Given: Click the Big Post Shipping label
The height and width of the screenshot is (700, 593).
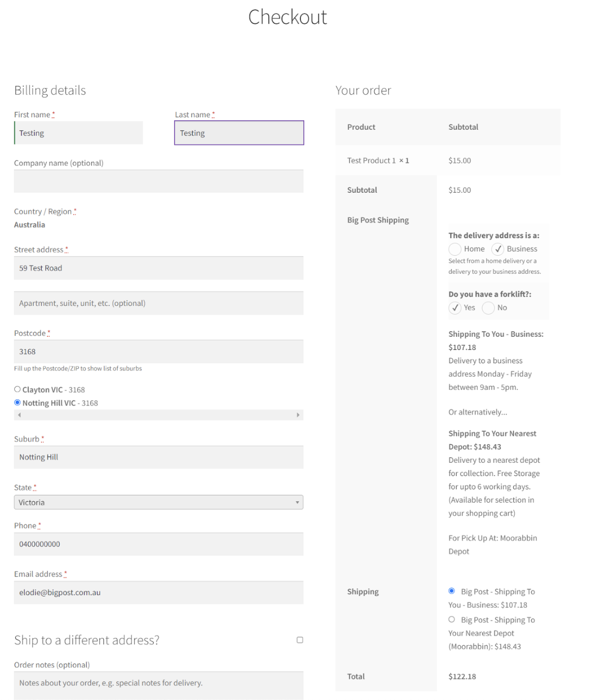Looking at the screenshot, I should [x=378, y=220].
